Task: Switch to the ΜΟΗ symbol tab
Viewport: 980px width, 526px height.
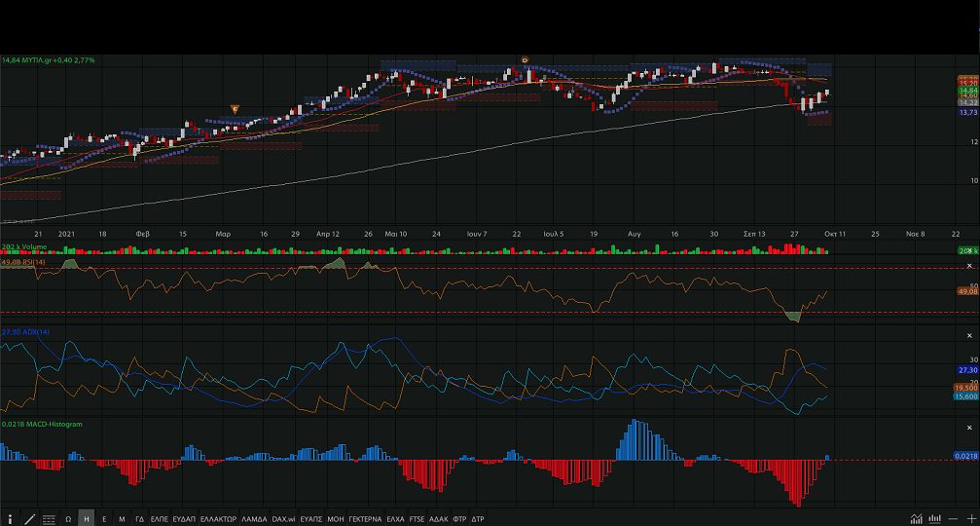Action: tap(336, 519)
